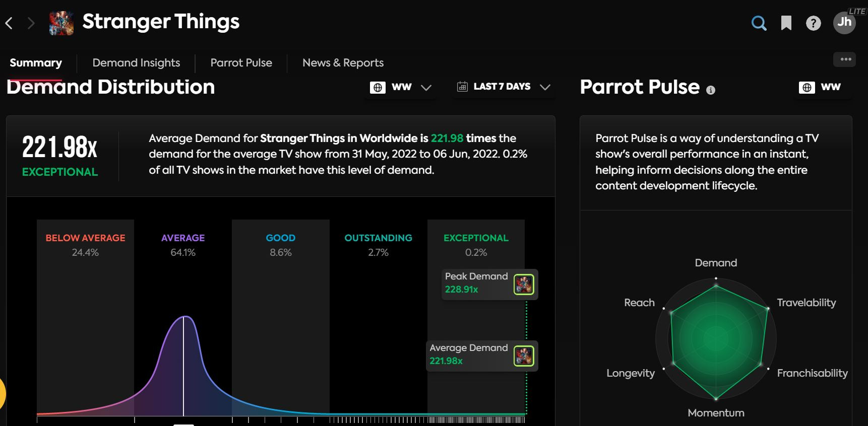Switch to the Summary tab
Screen dimensions: 868x426
(36, 63)
